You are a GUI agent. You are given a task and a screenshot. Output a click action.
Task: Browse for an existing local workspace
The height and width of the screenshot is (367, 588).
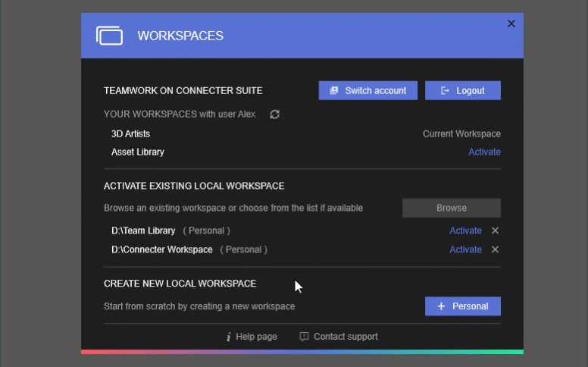(x=451, y=208)
